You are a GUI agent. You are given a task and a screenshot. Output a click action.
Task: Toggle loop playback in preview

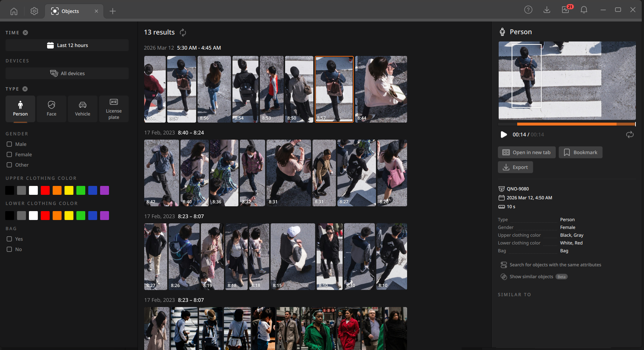[630, 134]
